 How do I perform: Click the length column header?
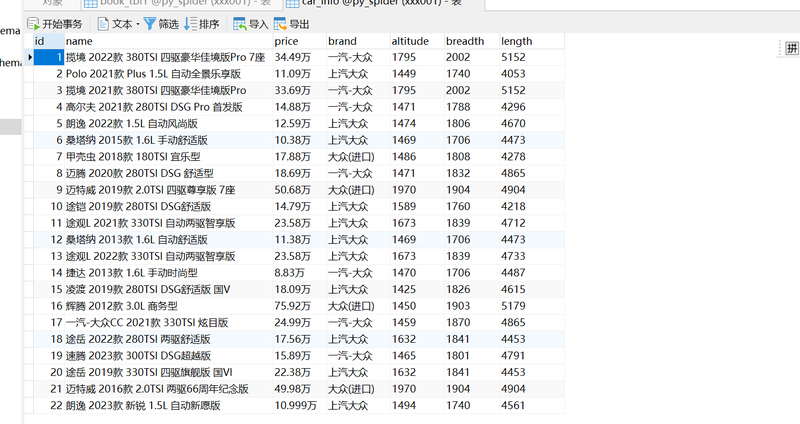pos(532,41)
